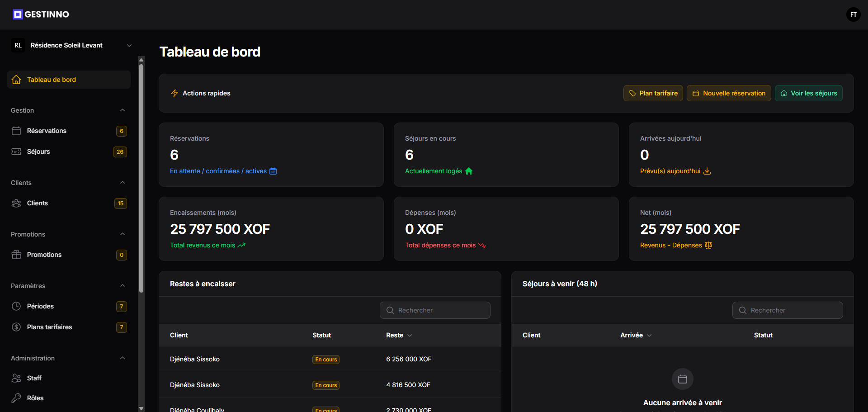Go to Plans tarifaires in sidebar
Image resolution: width=868 pixels, height=412 pixels.
(69, 327)
